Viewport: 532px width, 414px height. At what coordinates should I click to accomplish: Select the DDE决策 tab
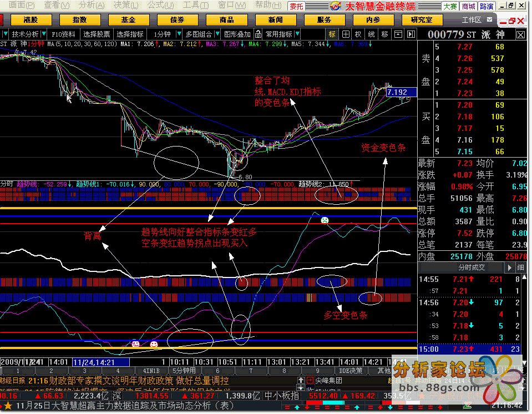tap(351, 371)
